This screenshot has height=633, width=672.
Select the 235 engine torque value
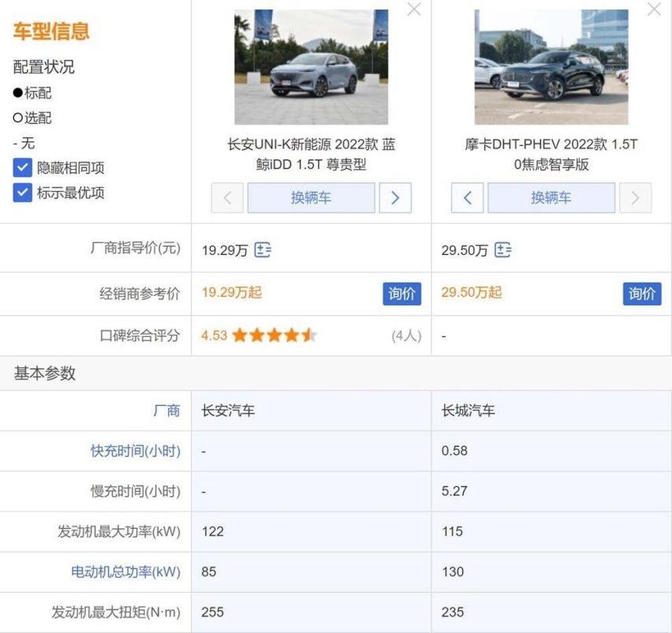pos(453,612)
